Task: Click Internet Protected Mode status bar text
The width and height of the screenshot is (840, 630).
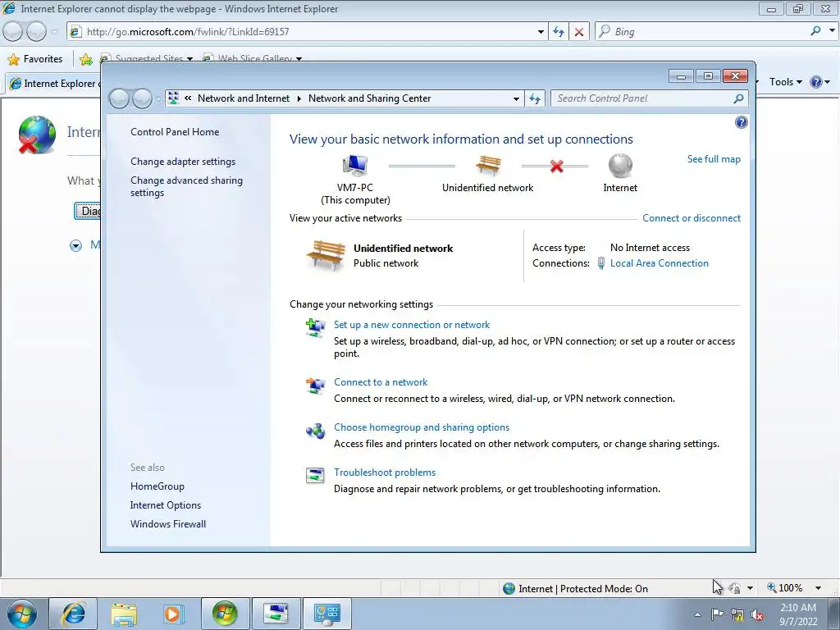Action: [x=583, y=589]
